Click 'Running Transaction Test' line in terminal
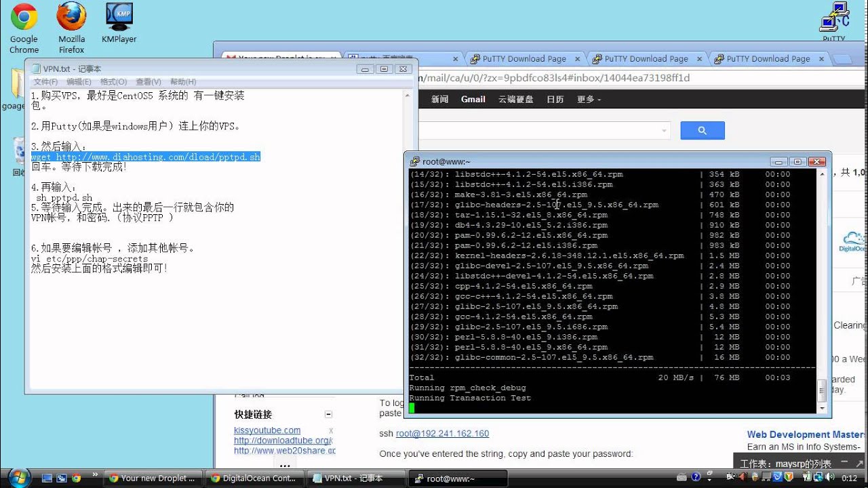The width and height of the screenshot is (868, 488). 470,398
